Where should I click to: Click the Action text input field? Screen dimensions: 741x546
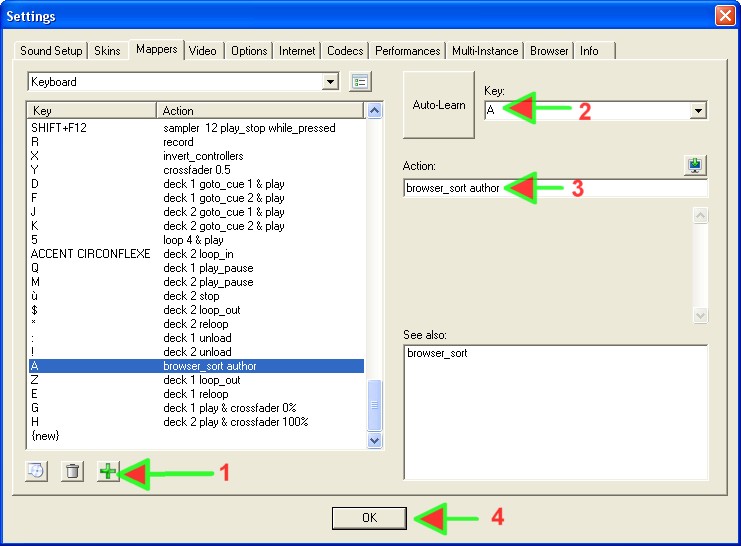pos(555,188)
